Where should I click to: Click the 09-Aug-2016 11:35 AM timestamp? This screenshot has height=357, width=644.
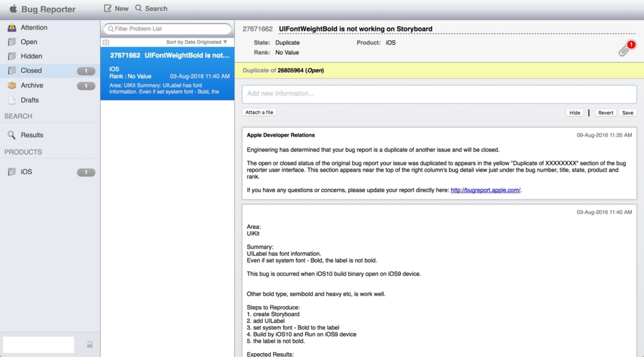(x=604, y=135)
